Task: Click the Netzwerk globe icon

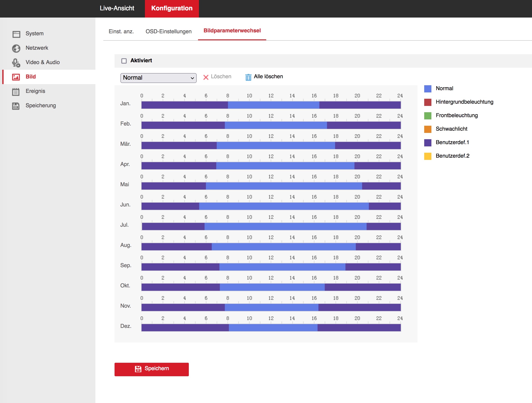Action: [x=16, y=48]
